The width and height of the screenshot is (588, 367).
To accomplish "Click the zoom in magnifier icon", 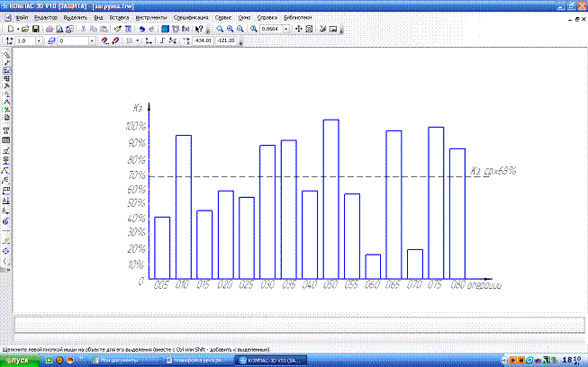I will [x=219, y=29].
